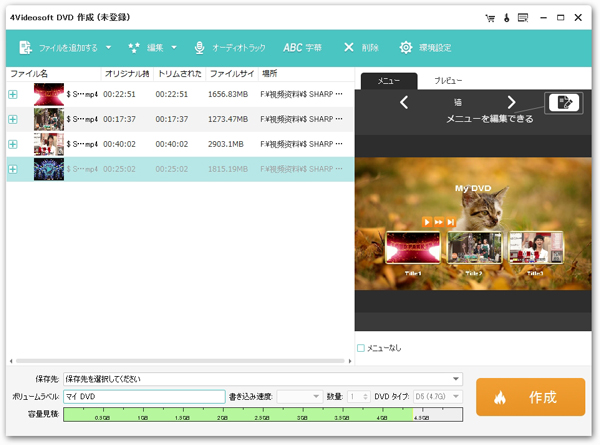600x445 pixels.
Task: Click the 容量見積 capacity bar
Action: (x=263, y=414)
